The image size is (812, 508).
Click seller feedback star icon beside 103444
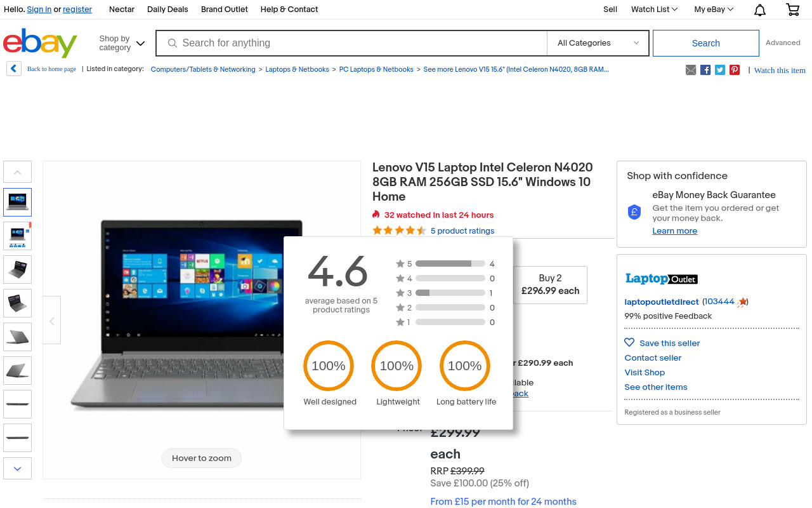click(741, 302)
